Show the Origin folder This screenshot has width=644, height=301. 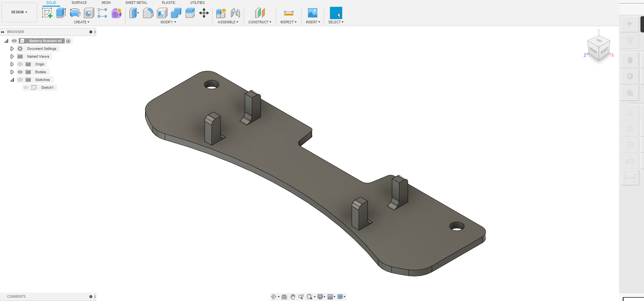(20, 64)
